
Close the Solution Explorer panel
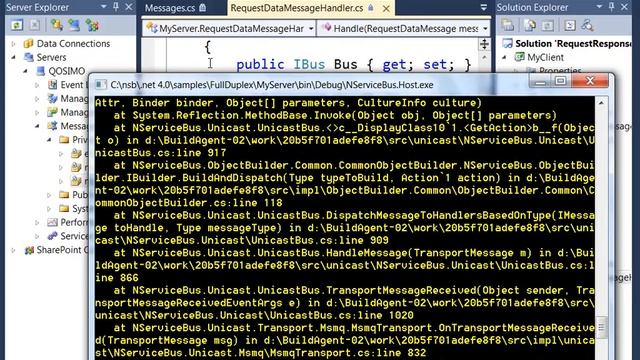click(x=624, y=7)
